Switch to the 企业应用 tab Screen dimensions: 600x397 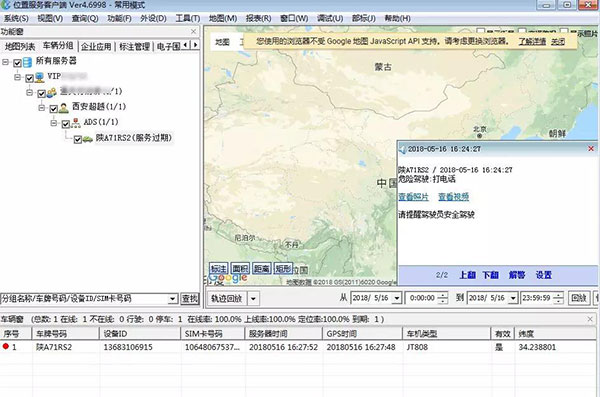point(96,47)
